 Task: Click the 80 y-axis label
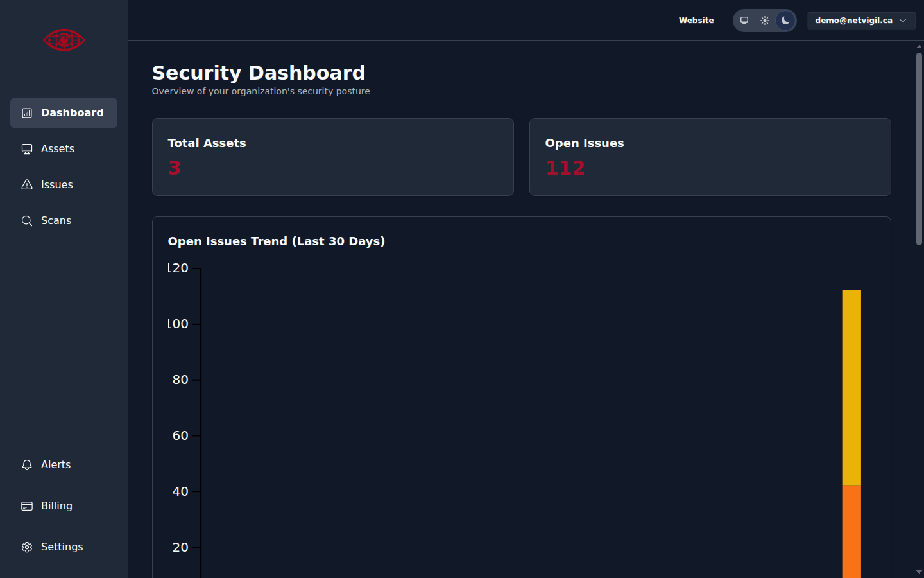coord(180,380)
